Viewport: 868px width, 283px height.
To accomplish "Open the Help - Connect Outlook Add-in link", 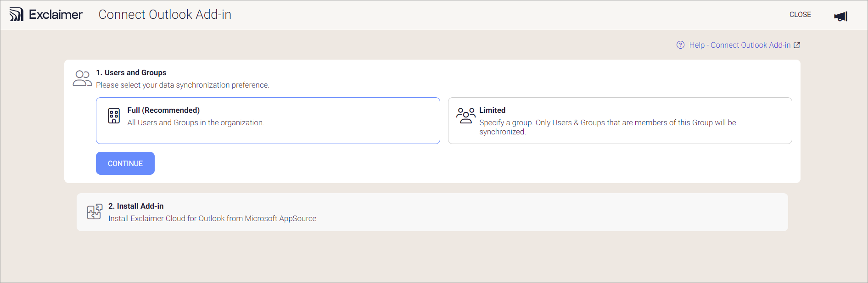I will 739,44.
